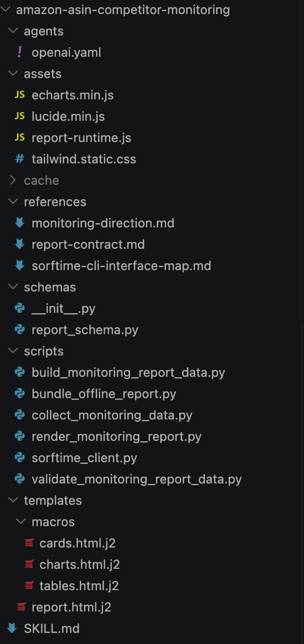Click the Jinja icon beside cards.html.j2

tap(29, 543)
